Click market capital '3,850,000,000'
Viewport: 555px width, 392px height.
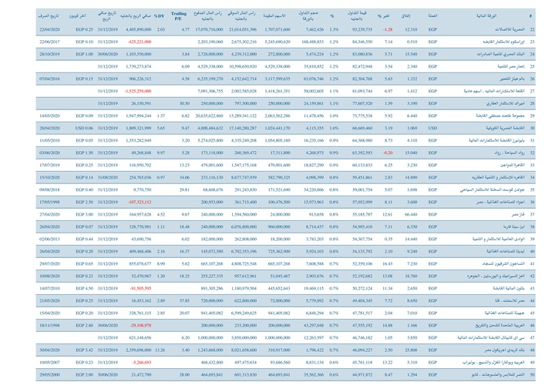tap(244, 338)
